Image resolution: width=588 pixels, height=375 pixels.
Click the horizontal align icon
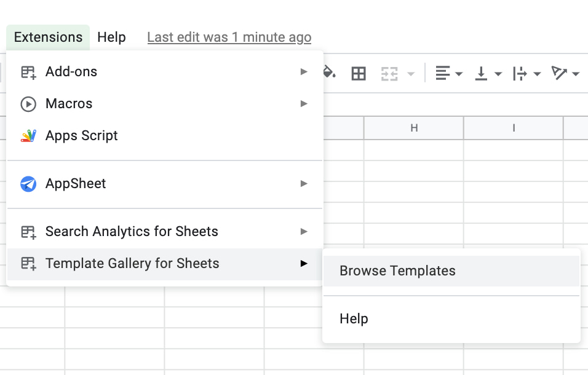pos(442,73)
